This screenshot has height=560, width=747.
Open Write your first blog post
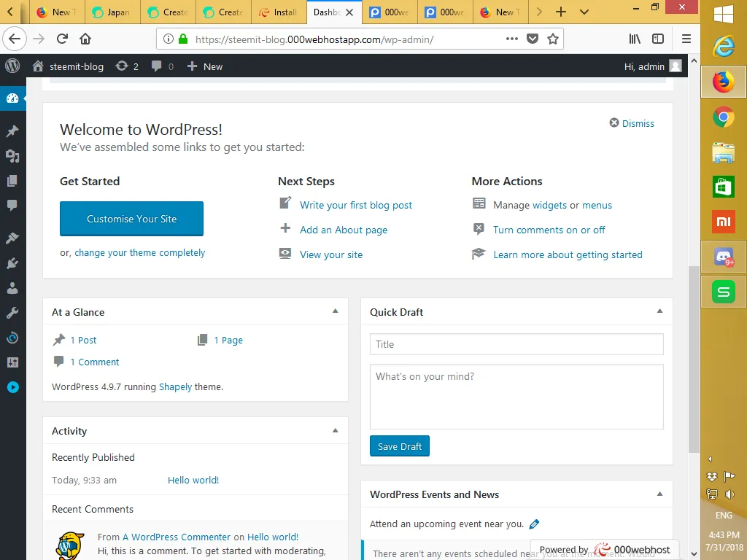coord(356,205)
